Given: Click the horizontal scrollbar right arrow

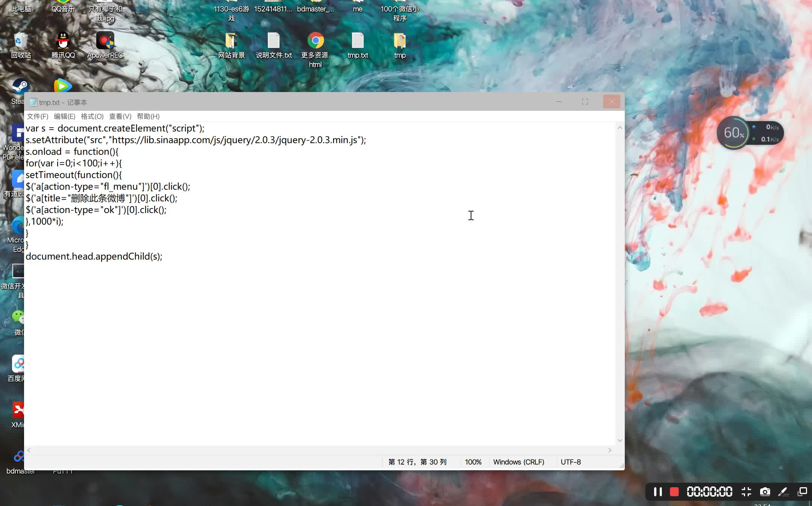Looking at the screenshot, I should [x=610, y=450].
